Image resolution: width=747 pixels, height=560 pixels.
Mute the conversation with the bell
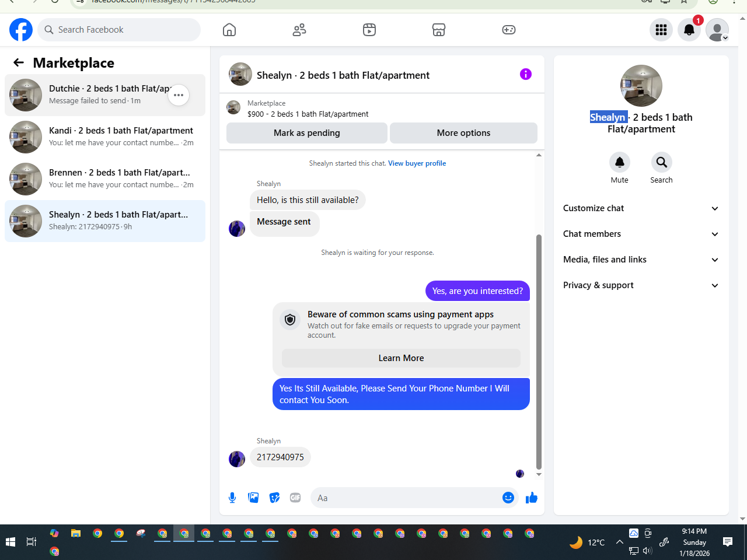(x=620, y=162)
